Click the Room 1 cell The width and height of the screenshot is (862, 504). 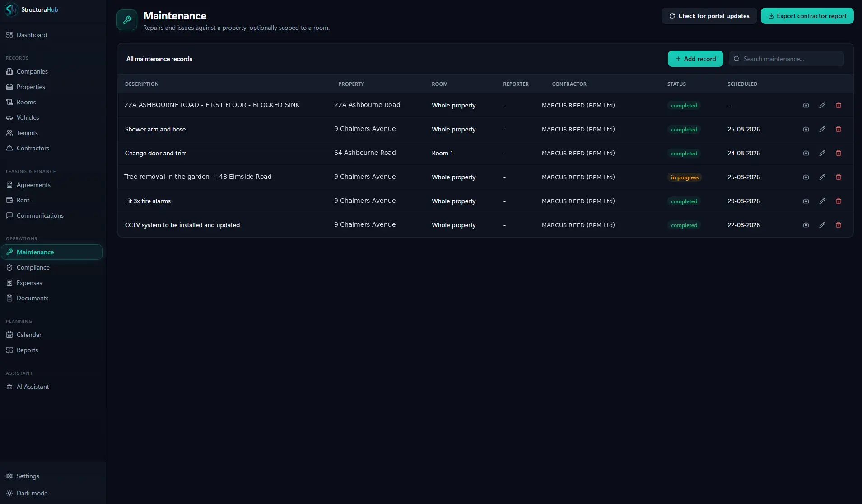(443, 153)
